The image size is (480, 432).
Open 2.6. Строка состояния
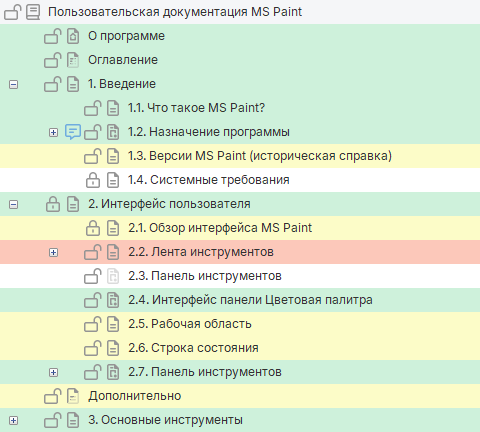(x=193, y=348)
